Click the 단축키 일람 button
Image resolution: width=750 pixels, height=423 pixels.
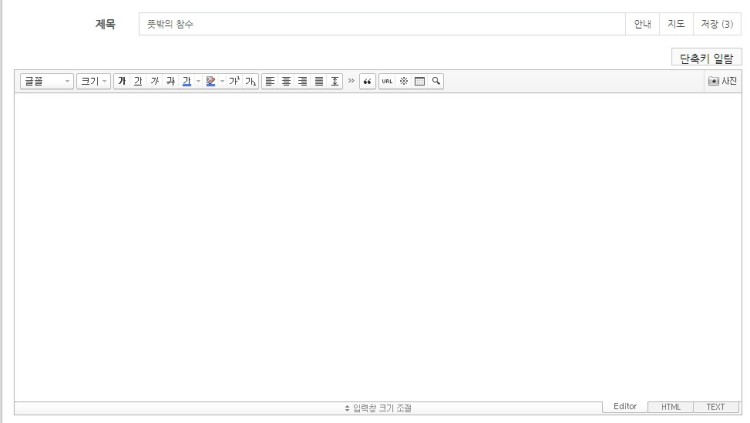click(706, 59)
